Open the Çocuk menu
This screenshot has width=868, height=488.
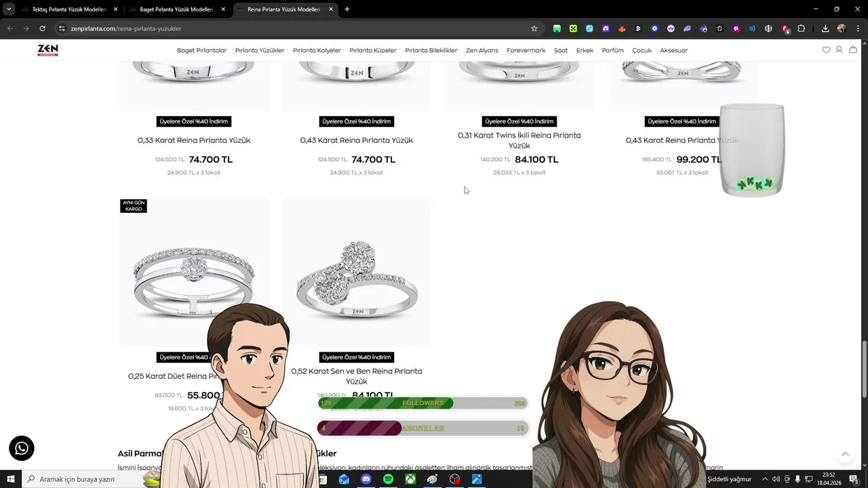tap(642, 50)
